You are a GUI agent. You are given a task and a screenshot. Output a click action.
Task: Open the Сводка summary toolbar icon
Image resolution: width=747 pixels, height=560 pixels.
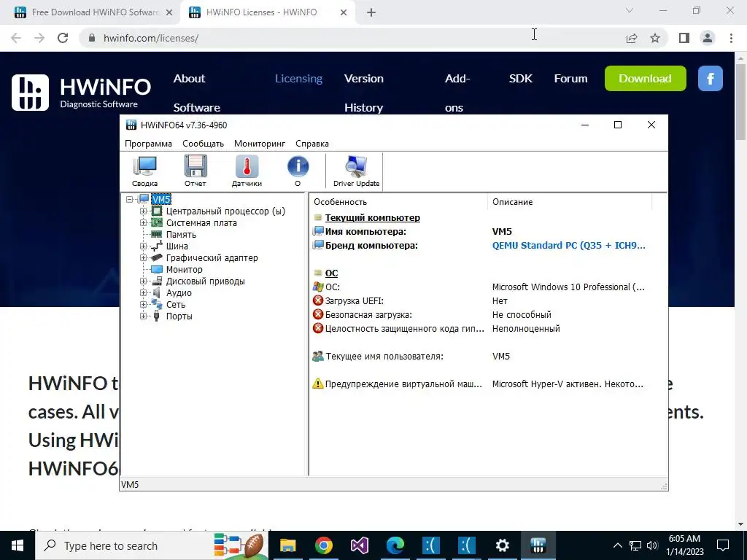click(145, 171)
